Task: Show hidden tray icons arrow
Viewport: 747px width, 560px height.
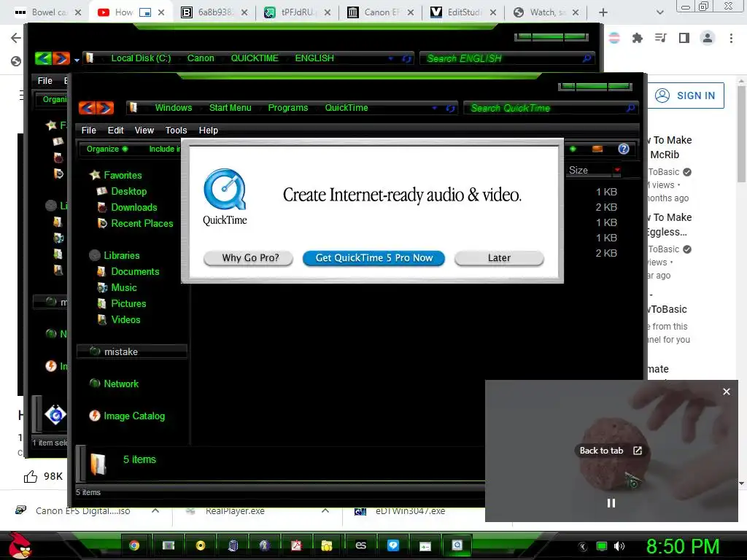Action: pyautogui.click(x=583, y=546)
